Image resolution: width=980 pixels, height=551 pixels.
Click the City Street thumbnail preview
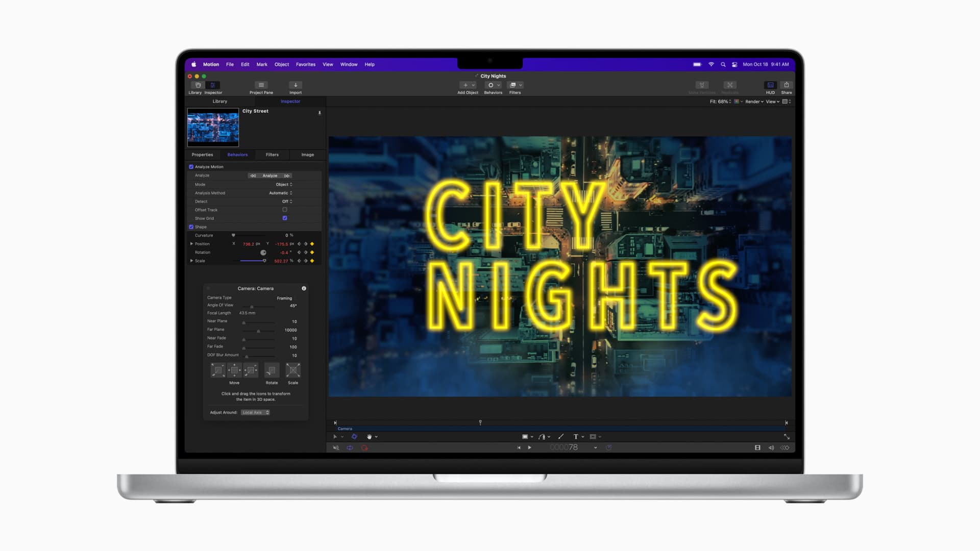coord(213,127)
